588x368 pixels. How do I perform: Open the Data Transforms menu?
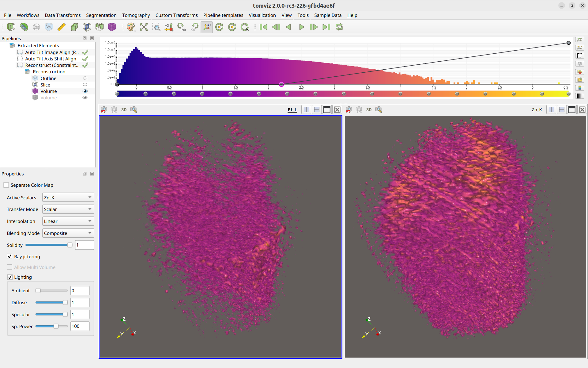coord(63,15)
